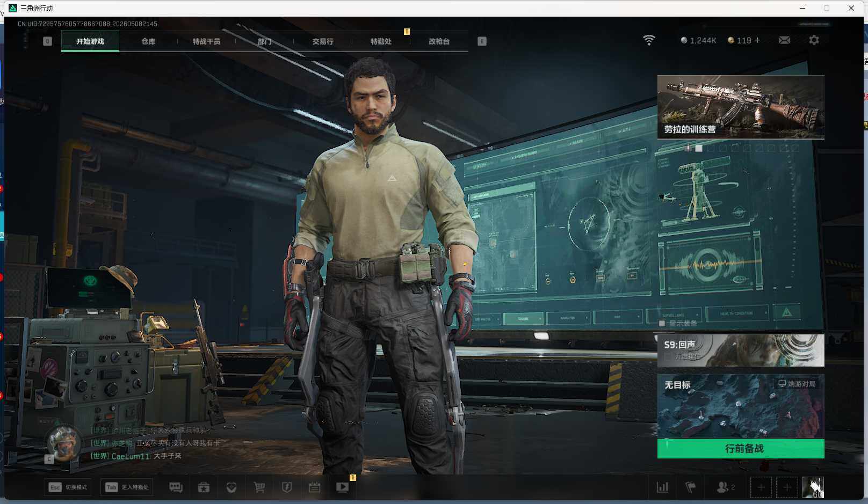Screen dimensions: 868x504
Task: Click the yellow alert badge on video icon
Action: click(x=353, y=477)
